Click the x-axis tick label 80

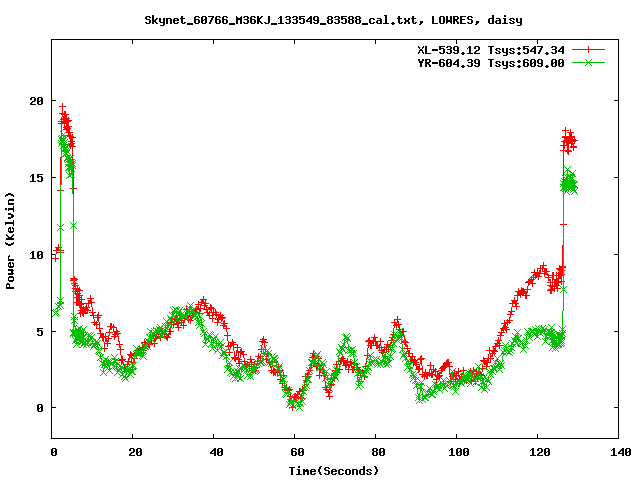(x=378, y=452)
